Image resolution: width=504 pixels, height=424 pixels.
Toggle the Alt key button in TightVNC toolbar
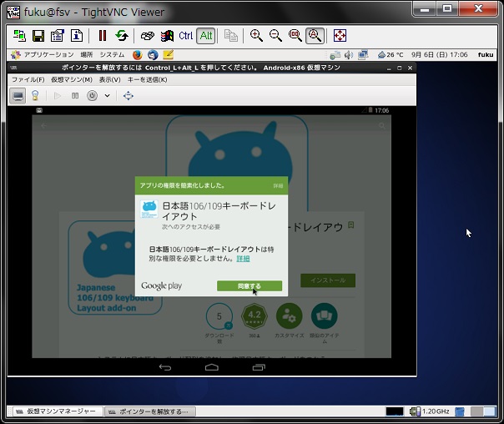206,36
